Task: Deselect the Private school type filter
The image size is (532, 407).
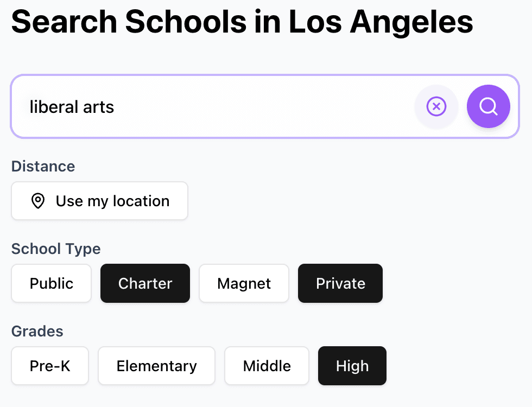Action: [x=340, y=283]
